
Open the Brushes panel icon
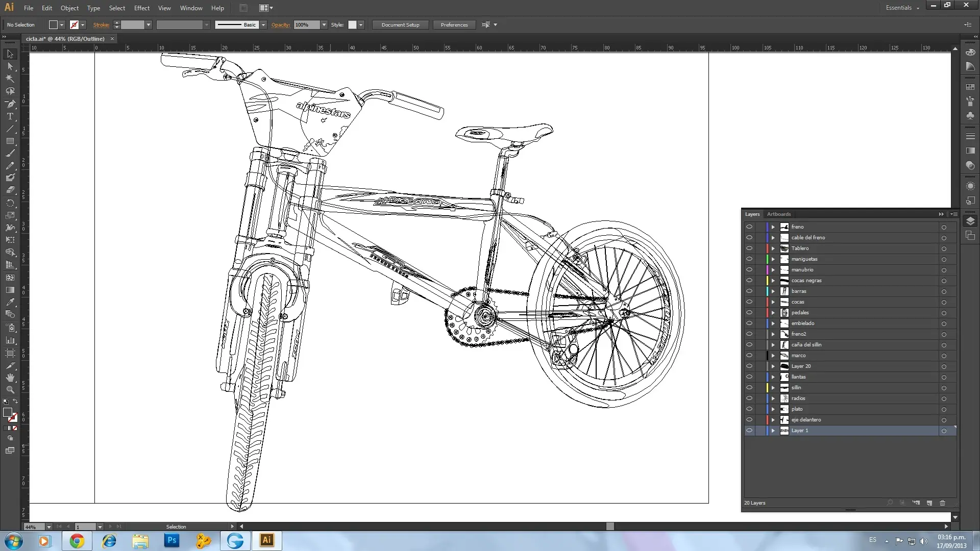pyautogui.click(x=970, y=102)
